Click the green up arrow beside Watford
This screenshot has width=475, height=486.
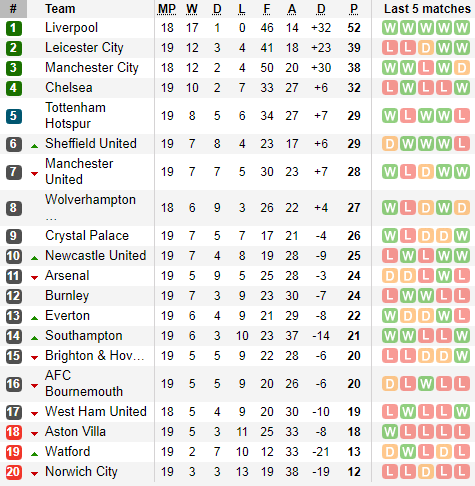[x=34, y=454]
